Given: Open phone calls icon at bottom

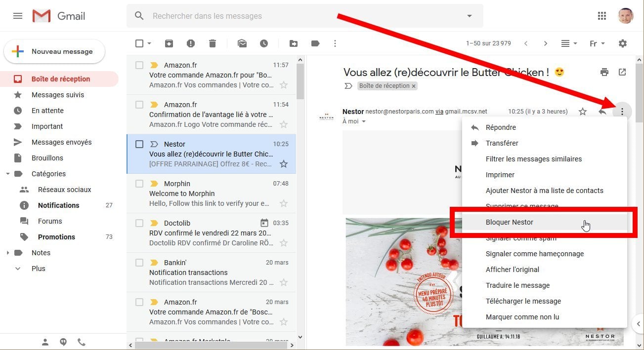Looking at the screenshot, I should [x=81, y=342].
